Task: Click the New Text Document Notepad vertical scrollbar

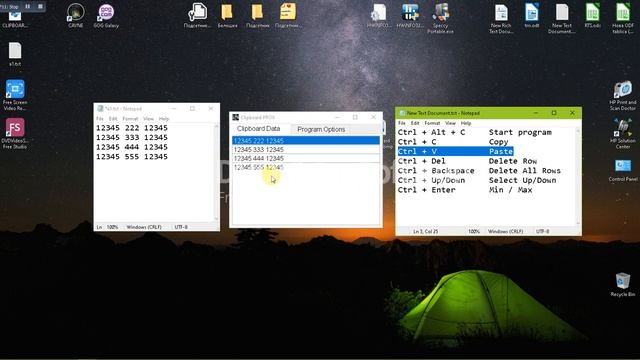Action: (x=578, y=177)
